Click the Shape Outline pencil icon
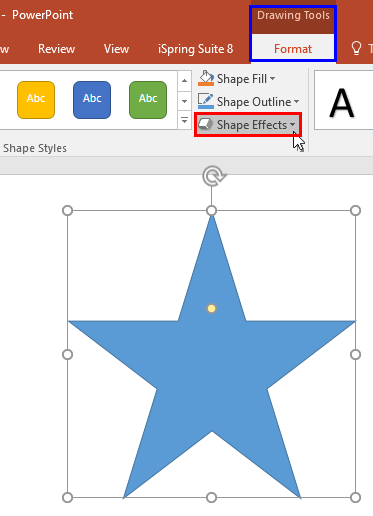Viewport: 373px width, 516px height. coord(206,101)
